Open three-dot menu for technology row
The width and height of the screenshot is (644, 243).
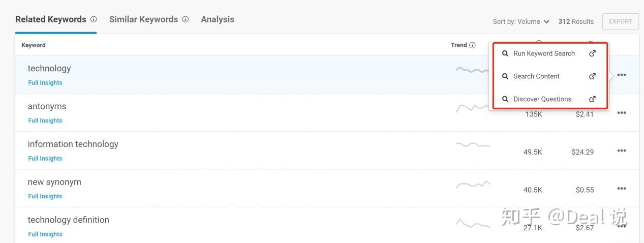(x=622, y=75)
